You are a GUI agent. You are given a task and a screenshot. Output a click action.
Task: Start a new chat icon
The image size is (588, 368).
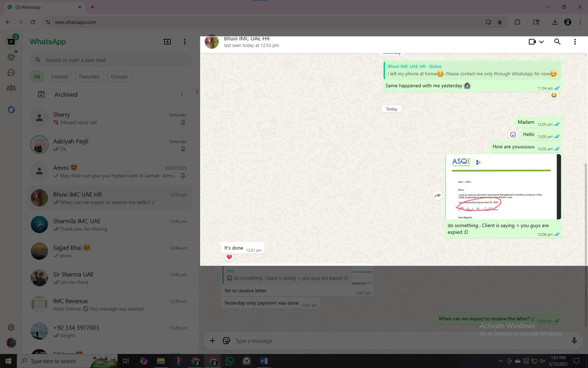point(167,42)
